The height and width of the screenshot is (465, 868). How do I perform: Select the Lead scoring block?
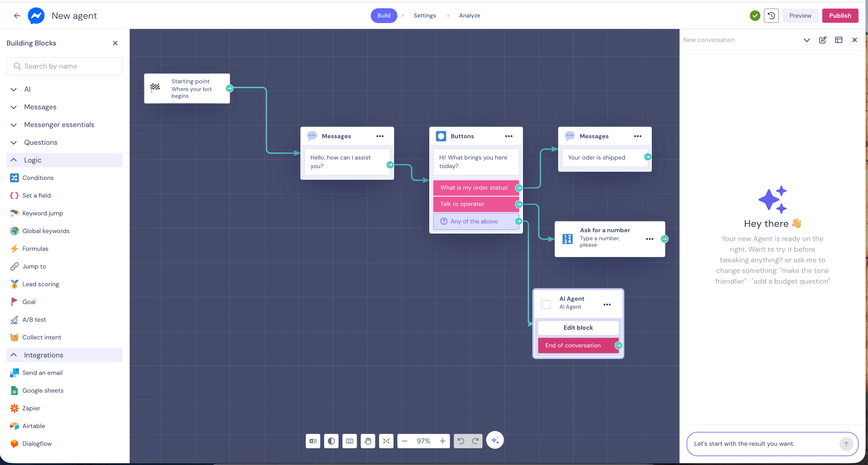click(x=34, y=284)
